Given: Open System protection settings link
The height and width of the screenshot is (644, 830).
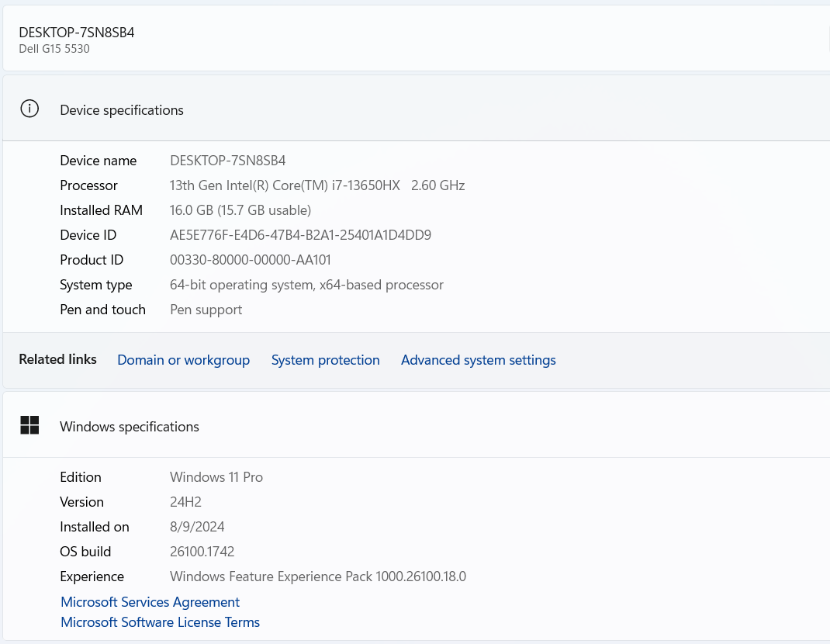Looking at the screenshot, I should (325, 360).
